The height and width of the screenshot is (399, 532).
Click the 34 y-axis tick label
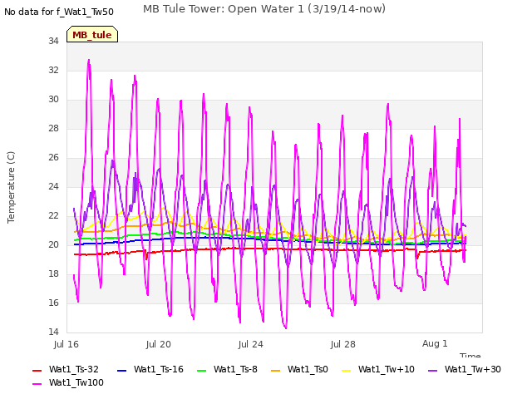click(x=53, y=41)
